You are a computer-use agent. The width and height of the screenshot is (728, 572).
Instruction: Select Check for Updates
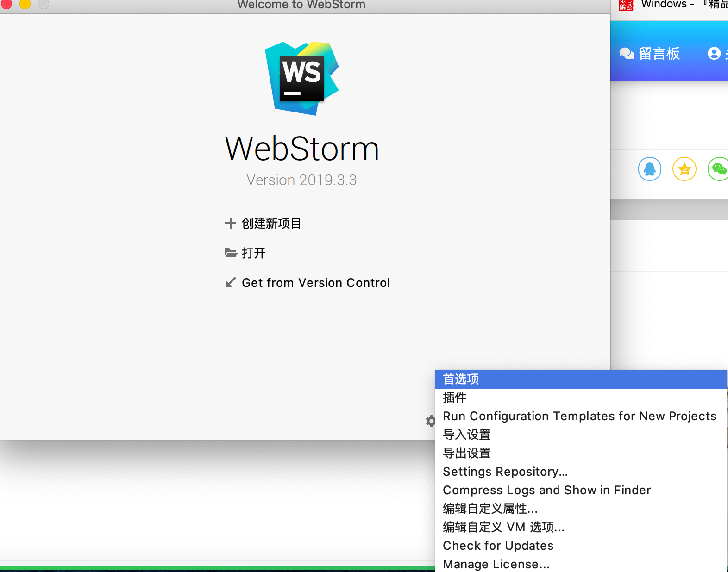[581, 546]
